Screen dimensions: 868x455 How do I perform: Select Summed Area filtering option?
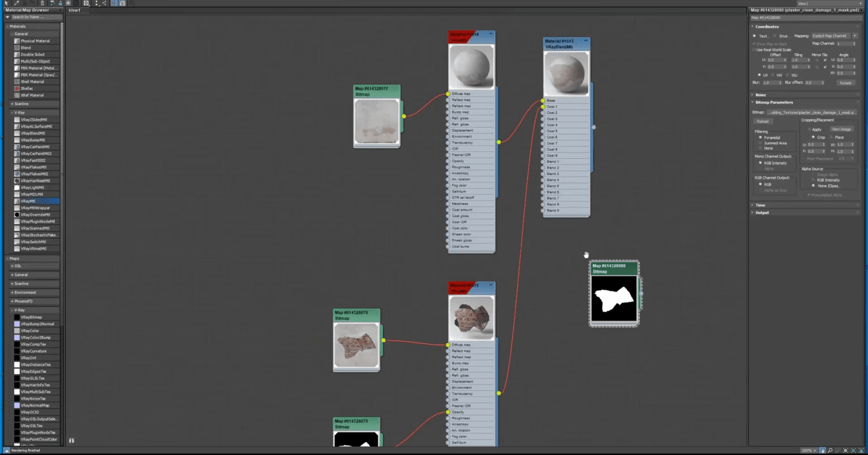point(761,143)
